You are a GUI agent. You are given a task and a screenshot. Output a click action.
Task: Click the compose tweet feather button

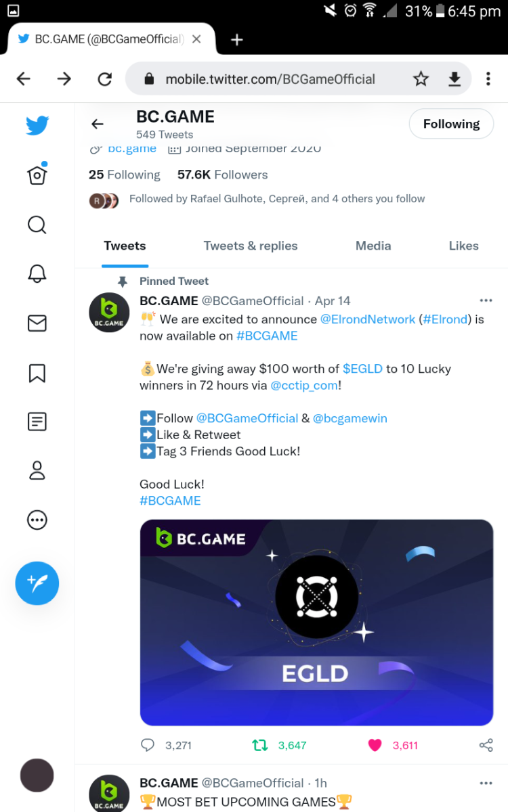pyautogui.click(x=37, y=583)
